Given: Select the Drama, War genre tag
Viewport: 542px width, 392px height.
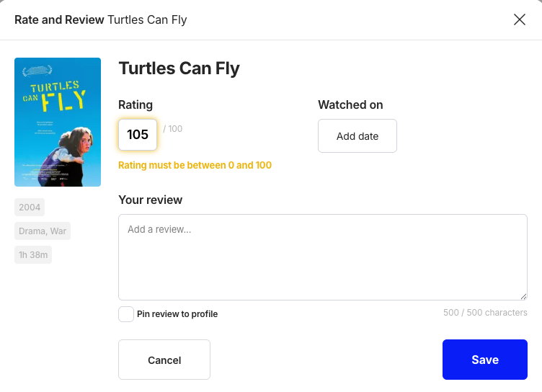Looking at the screenshot, I should coord(43,231).
